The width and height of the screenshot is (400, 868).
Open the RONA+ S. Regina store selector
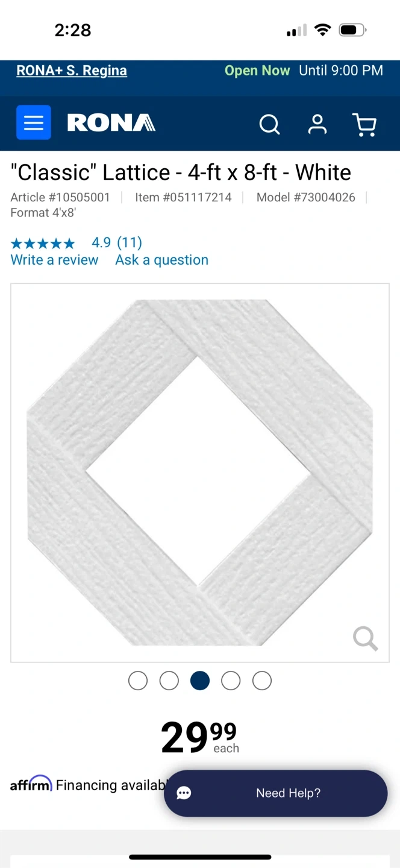72,71
